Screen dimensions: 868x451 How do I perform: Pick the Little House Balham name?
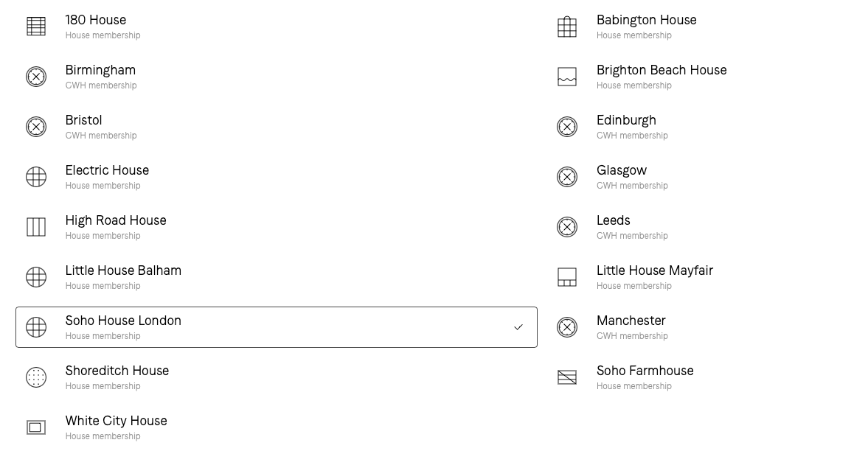123,270
